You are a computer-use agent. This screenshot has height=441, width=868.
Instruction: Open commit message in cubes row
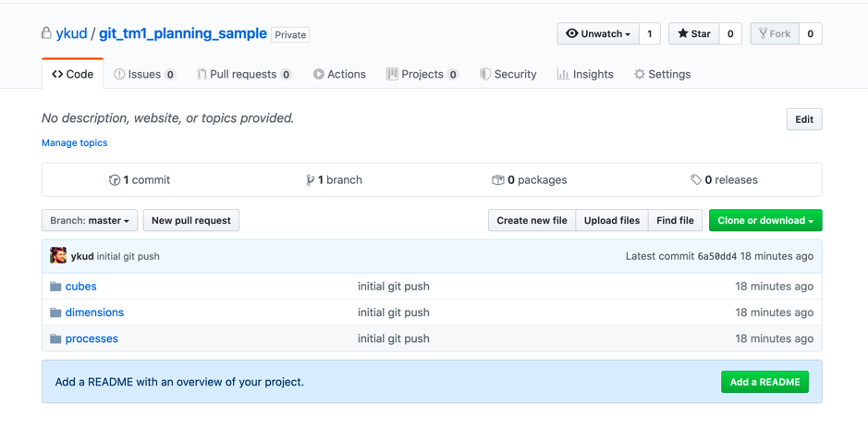click(x=394, y=286)
